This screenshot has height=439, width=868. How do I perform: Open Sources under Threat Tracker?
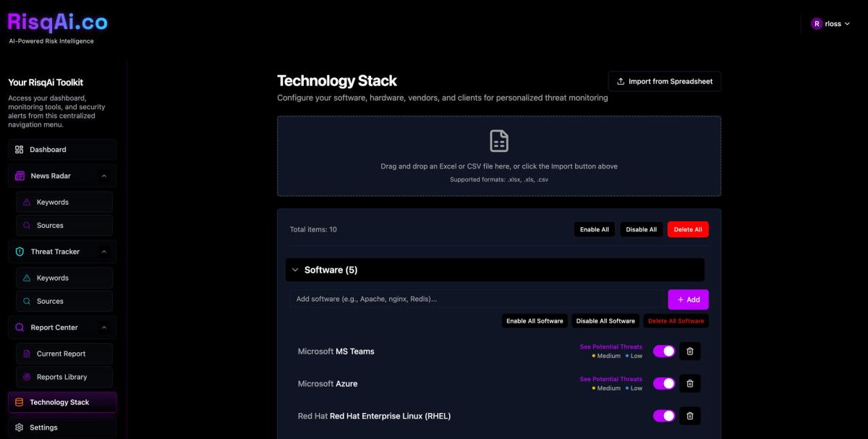[x=64, y=302]
